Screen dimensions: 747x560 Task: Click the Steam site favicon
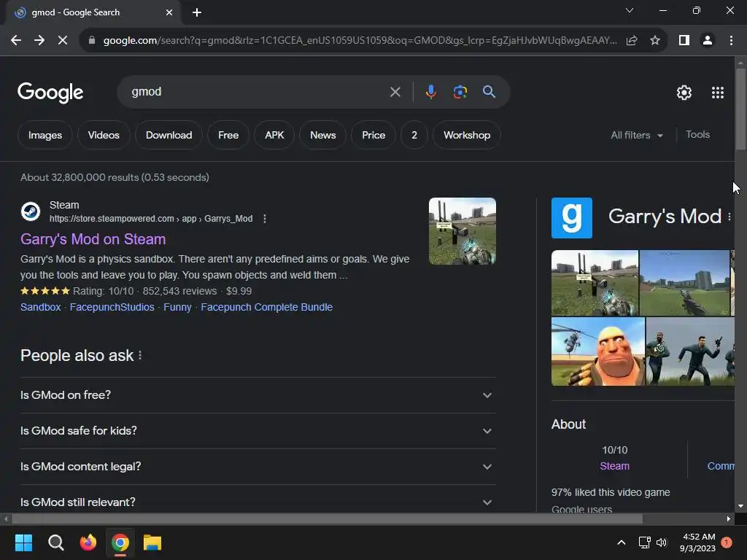click(31, 211)
